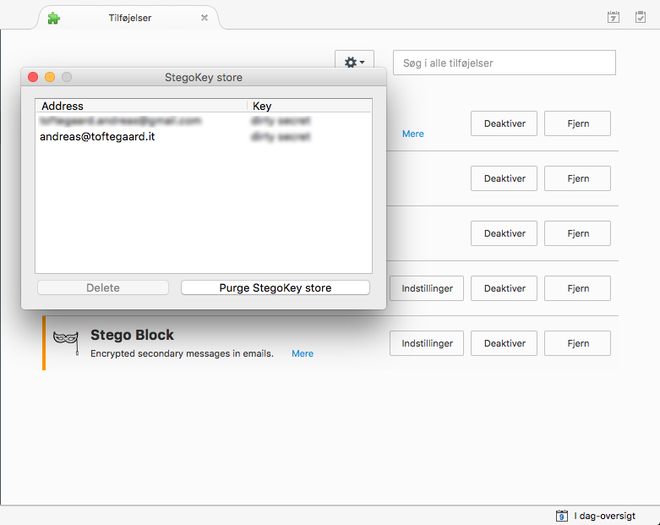Image resolution: width=660 pixels, height=525 pixels.
Task: Click the Mere link beside the first add-on
Action: coord(413,134)
